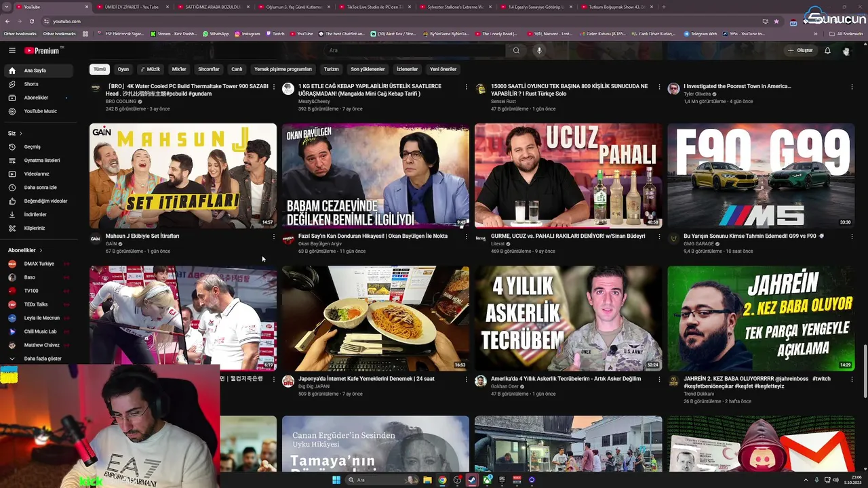
Task: Open Jahrein 2. kez baba thumbnail
Action: (761, 319)
